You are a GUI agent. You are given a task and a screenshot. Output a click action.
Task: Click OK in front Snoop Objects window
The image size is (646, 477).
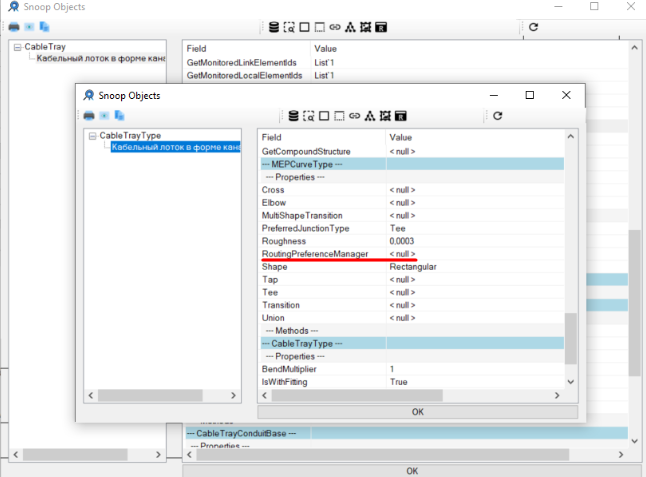click(x=417, y=412)
